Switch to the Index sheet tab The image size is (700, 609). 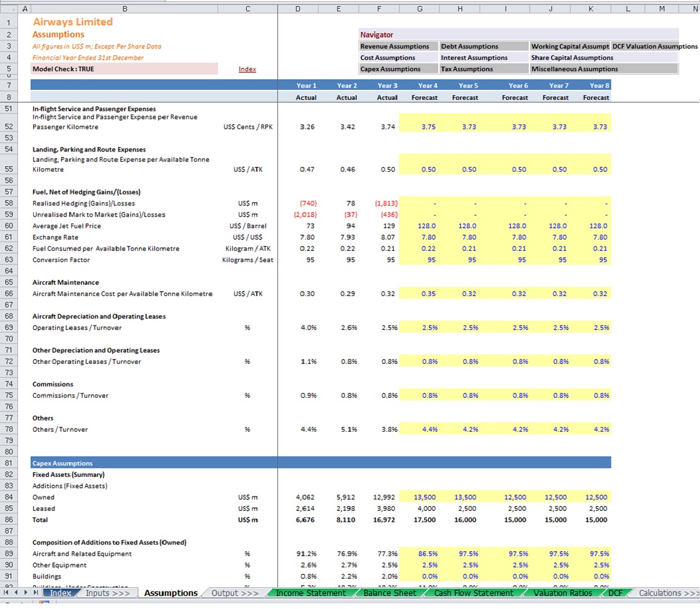coord(60,593)
